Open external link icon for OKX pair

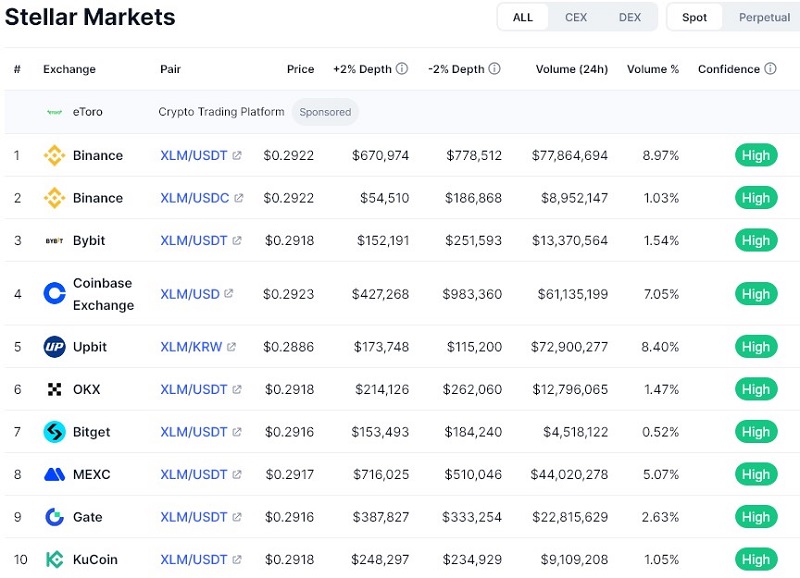[x=237, y=389]
